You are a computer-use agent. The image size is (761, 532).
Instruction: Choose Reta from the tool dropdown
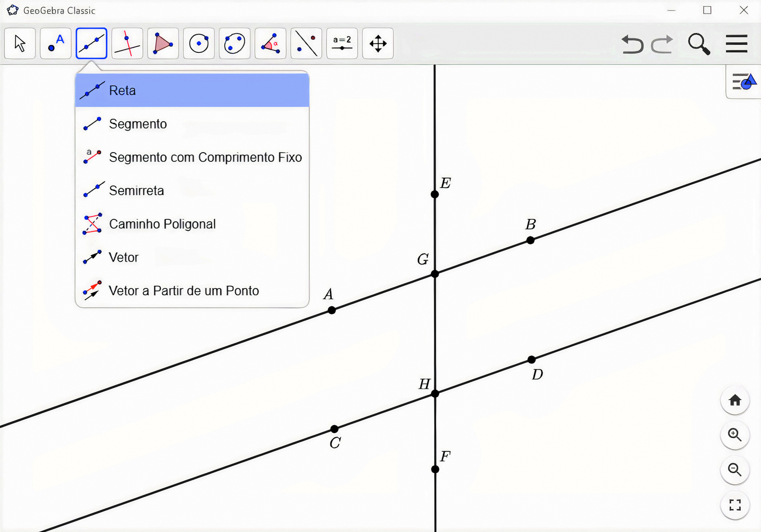point(192,90)
